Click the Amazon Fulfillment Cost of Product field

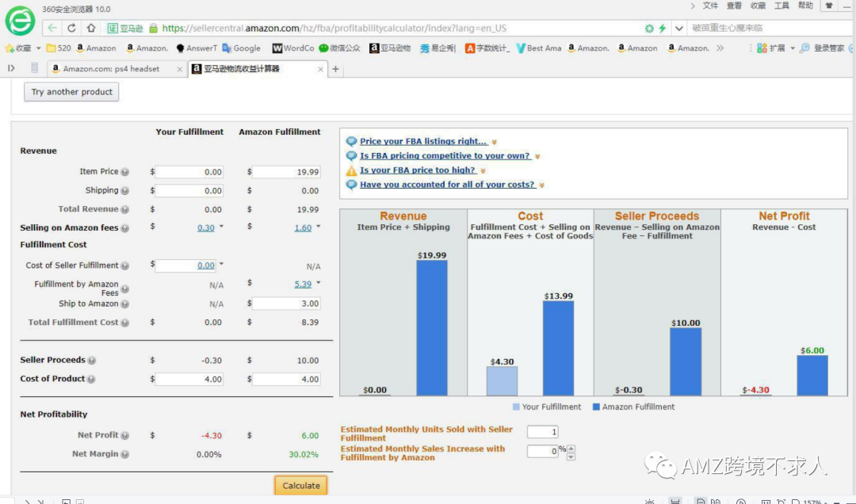(286, 379)
